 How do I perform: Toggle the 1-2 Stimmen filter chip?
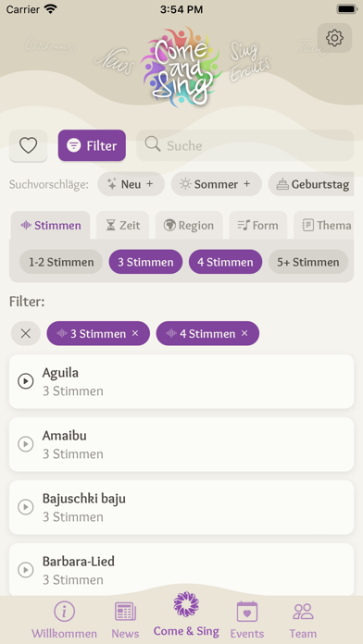coord(61,262)
